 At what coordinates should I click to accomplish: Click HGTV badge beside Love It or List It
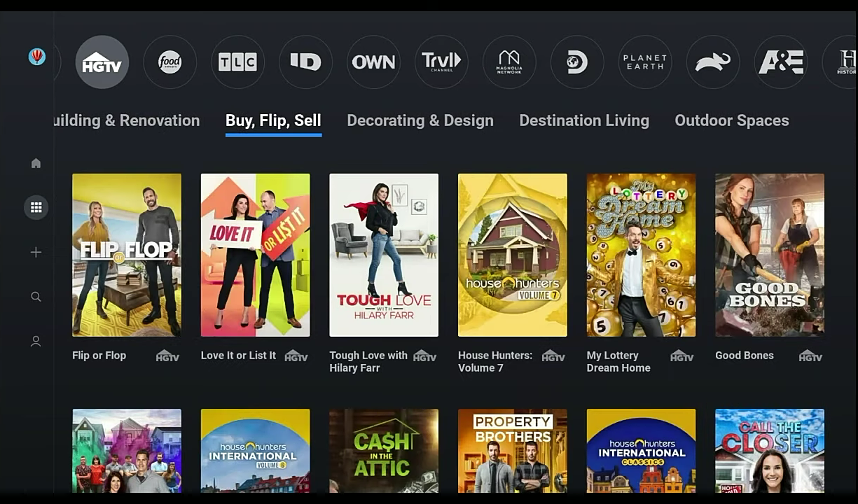296,356
